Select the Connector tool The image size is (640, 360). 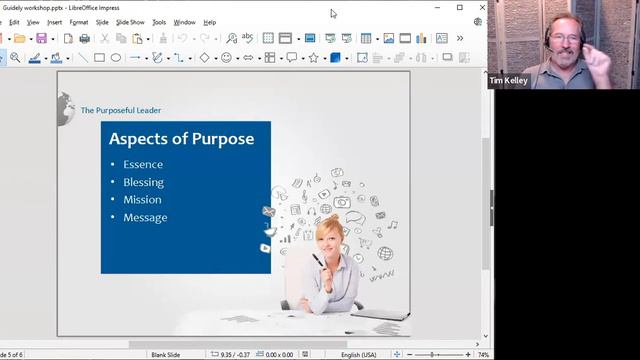[179, 58]
